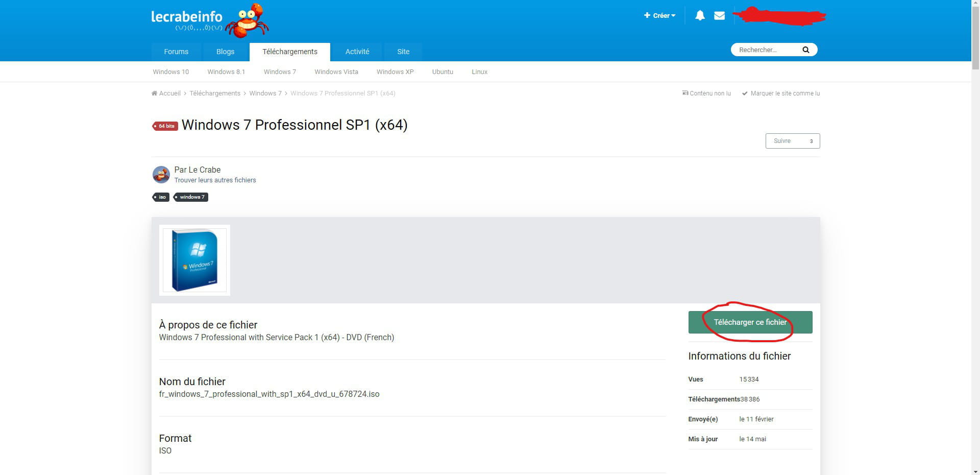Open the Créer dropdown menu
The width and height of the screenshot is (980, 475).
[x=659, y=15]
